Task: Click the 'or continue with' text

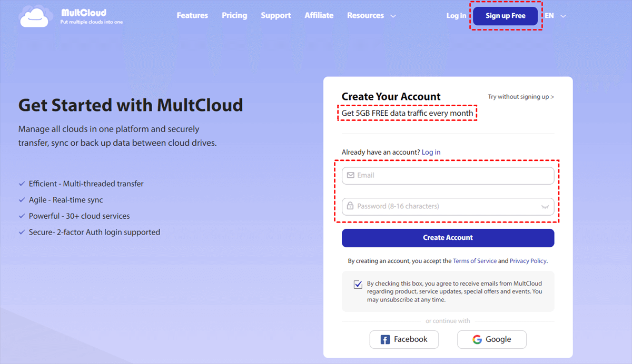Action: (x=448, y=321)
